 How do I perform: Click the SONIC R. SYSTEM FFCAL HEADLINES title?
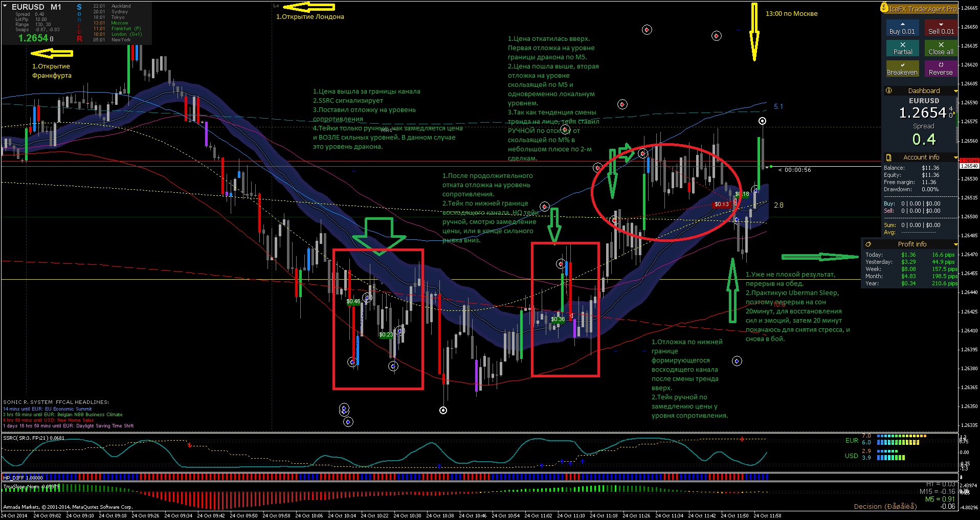tap(56, 402)
